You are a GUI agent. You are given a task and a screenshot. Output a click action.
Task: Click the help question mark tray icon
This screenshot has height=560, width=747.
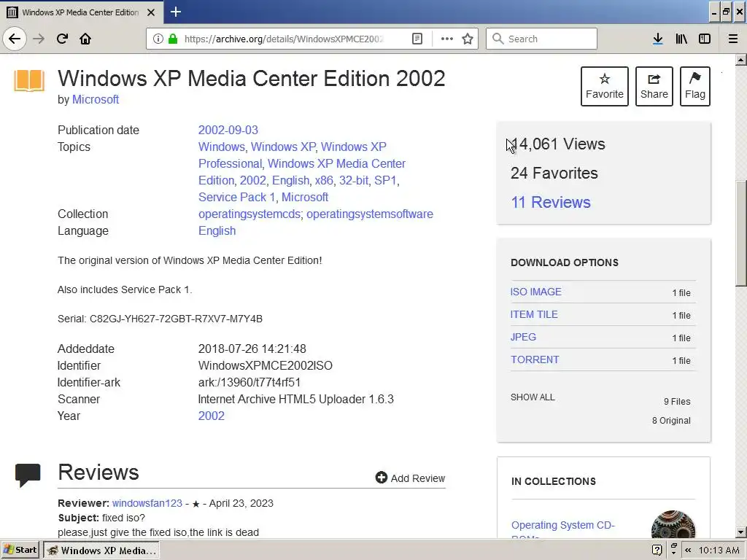657,550
